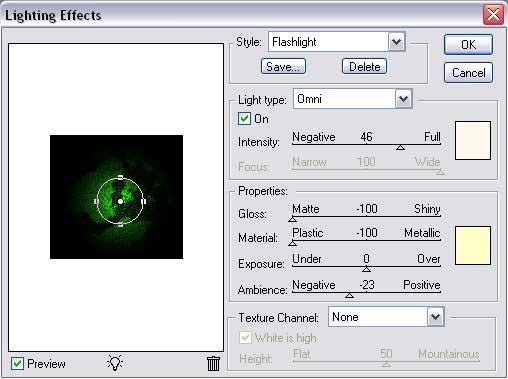The width and height of the screenshot is (508, 379).
Task: Open the Texture Channel dropdown
Action: pos(386,317)
